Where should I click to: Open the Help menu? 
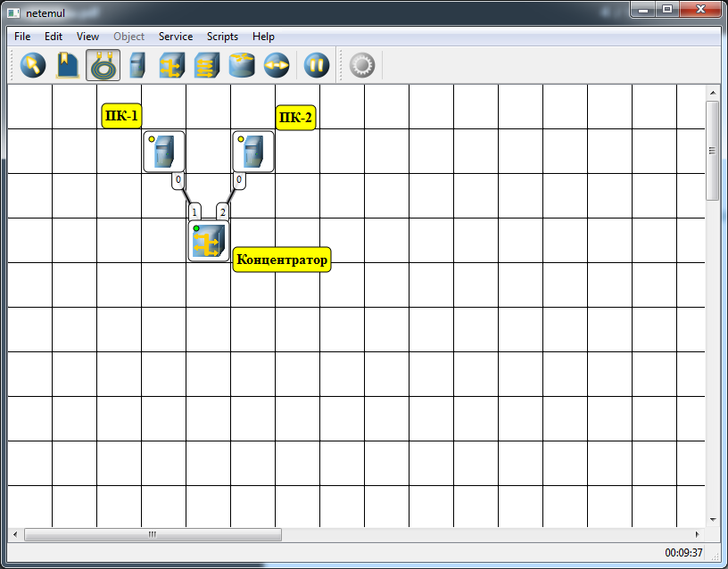263,37
